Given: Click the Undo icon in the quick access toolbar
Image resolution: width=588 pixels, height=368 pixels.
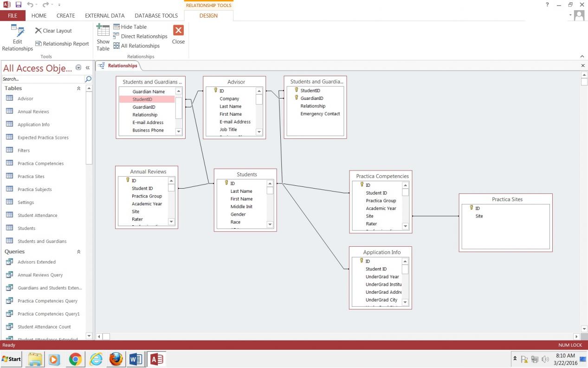Looking at the screenshot, I should [x=30, y=5].
